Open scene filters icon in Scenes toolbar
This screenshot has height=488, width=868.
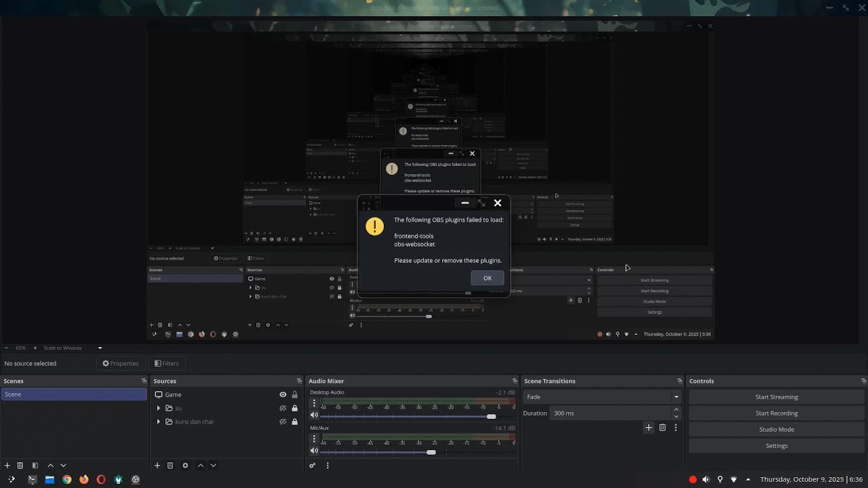[35, 466]
